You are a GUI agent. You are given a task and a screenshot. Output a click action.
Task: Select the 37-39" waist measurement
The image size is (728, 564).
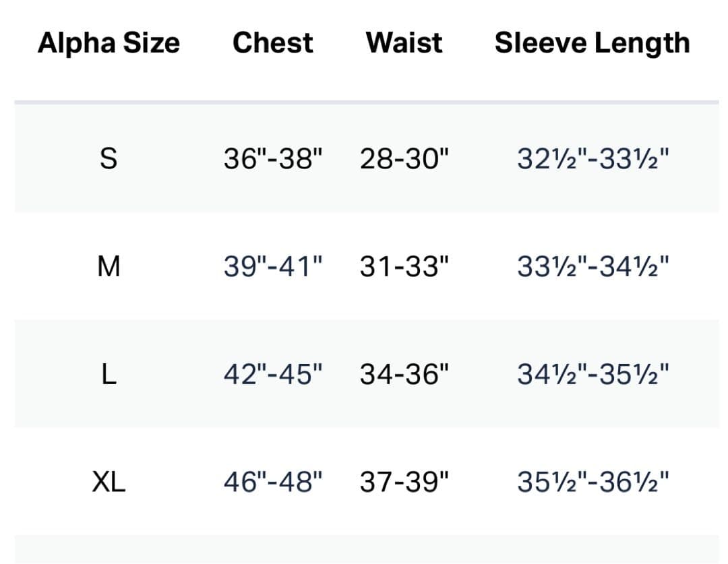point(404,482)
